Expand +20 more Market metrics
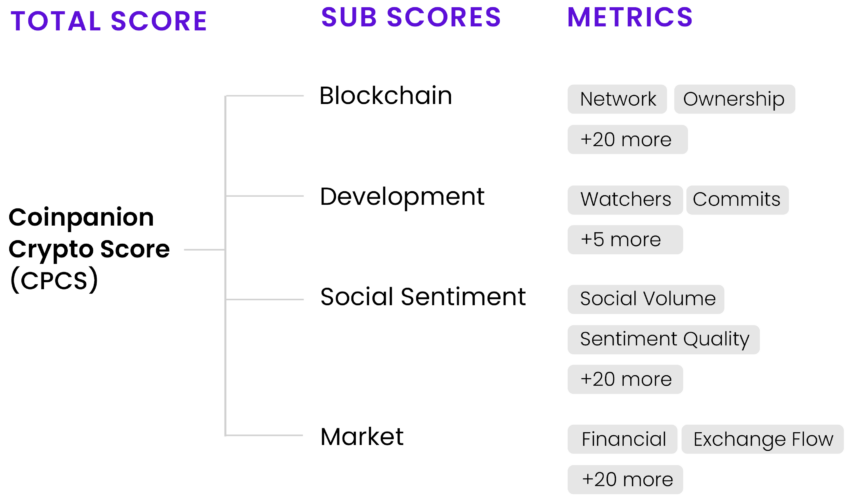Image resolution: width=850 pixels, height=501 pixels. tap(625, 479)
